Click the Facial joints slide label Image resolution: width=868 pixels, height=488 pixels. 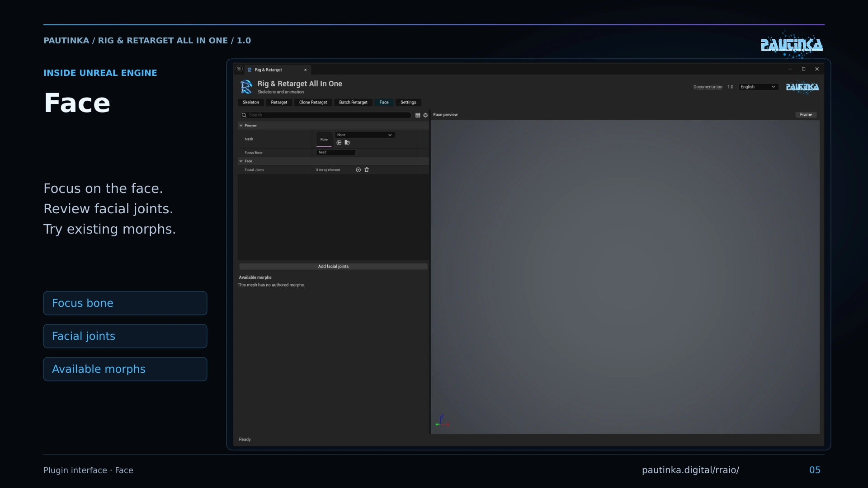(125, 336)
